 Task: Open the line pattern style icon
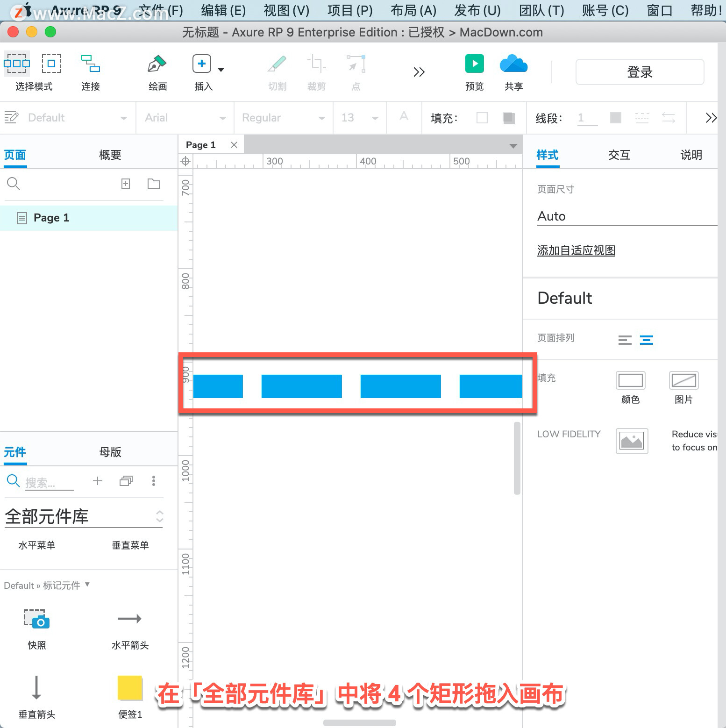click(x=642, y=118)
